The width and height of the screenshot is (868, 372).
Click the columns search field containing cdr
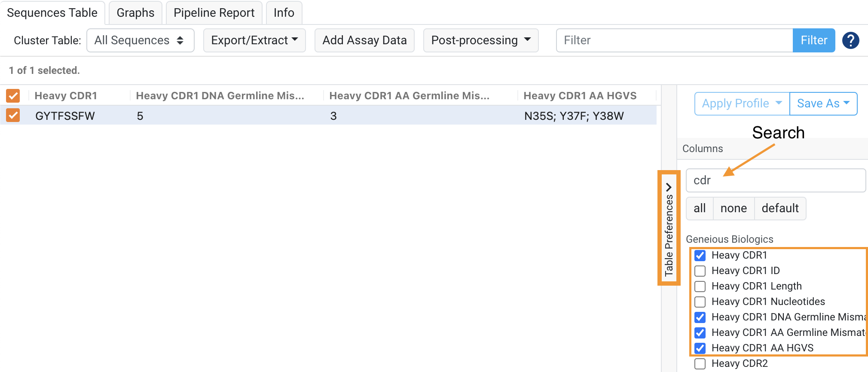point(775,180)
